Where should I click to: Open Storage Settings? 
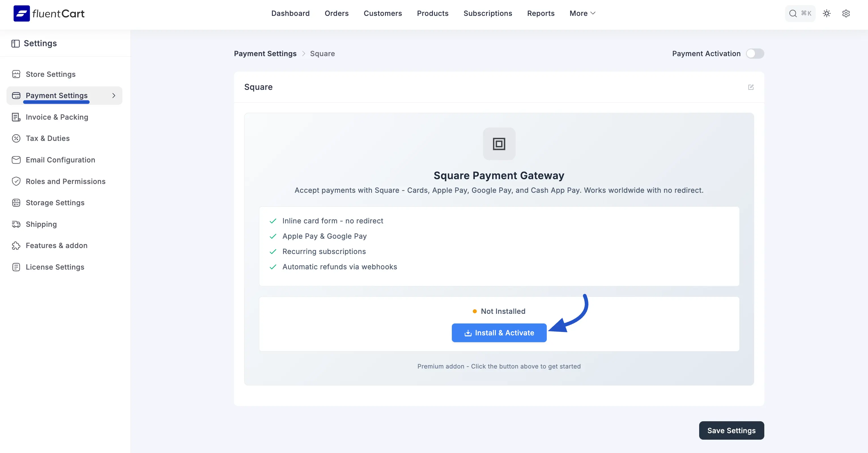[64, 203]
